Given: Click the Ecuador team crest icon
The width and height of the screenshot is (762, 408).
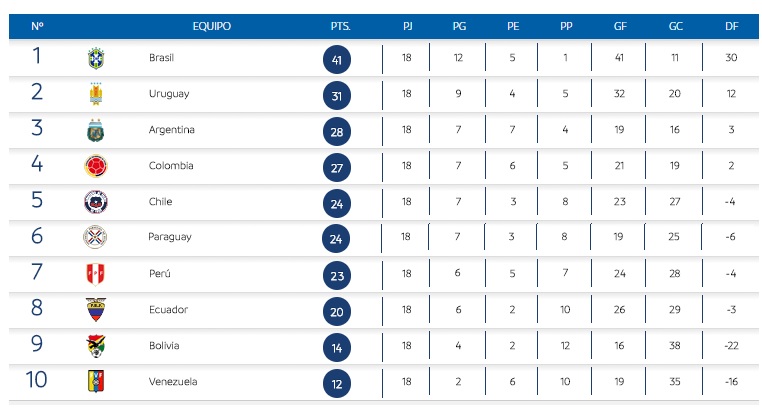Looking at the screenshot, I should click(x=96, y=310).
